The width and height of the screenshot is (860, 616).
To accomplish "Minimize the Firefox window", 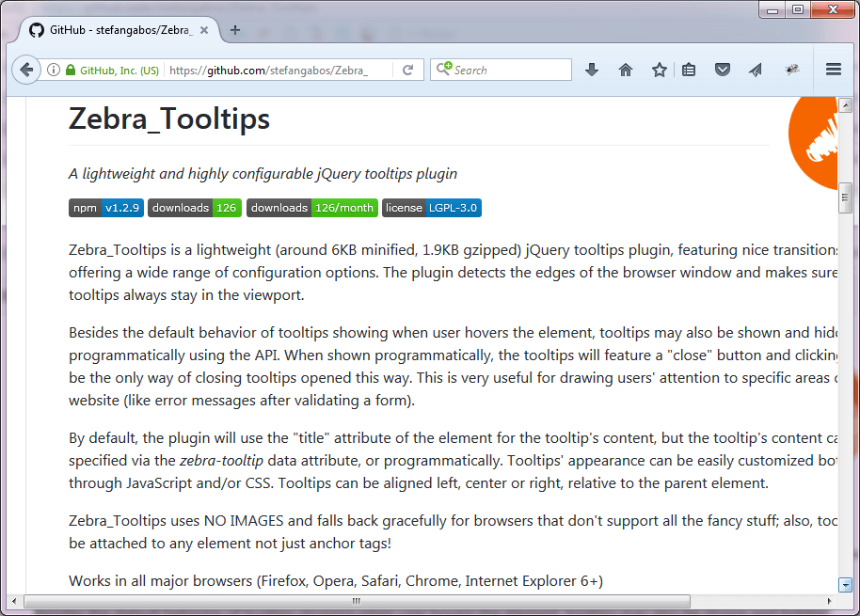I will (x=772, y=9).
